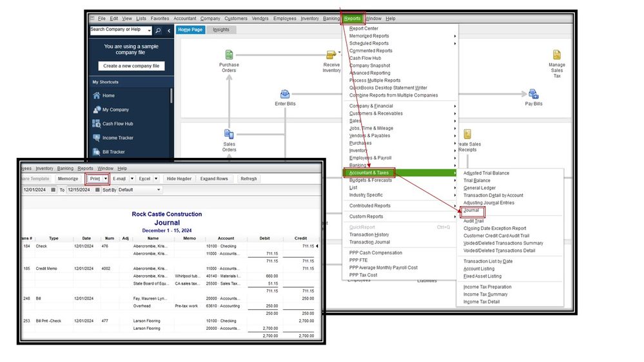The height and width of the screenshot is (362, 644).
Task: Click the Credit Memo type cell
Action: (x=46, y=269)
